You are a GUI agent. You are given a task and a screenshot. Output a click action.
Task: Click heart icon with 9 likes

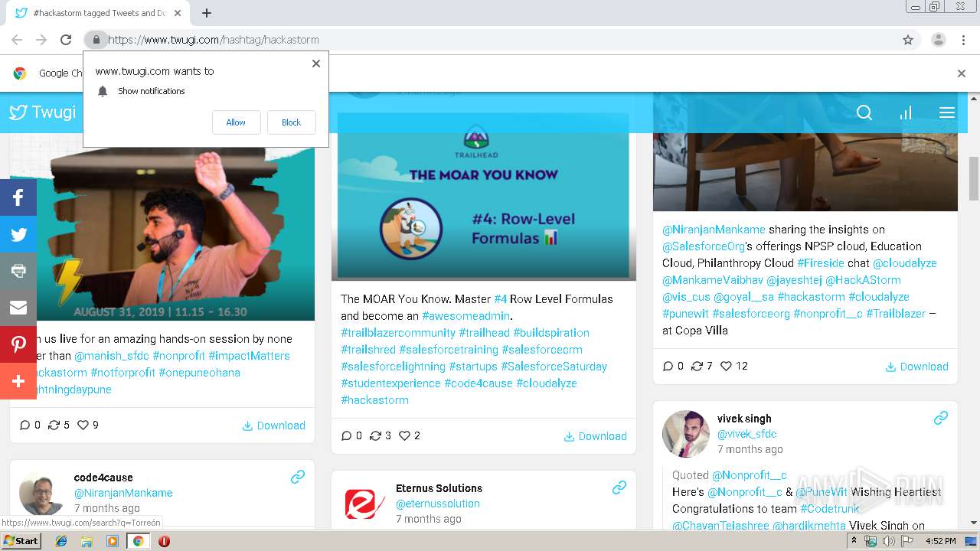pos(83,425)
